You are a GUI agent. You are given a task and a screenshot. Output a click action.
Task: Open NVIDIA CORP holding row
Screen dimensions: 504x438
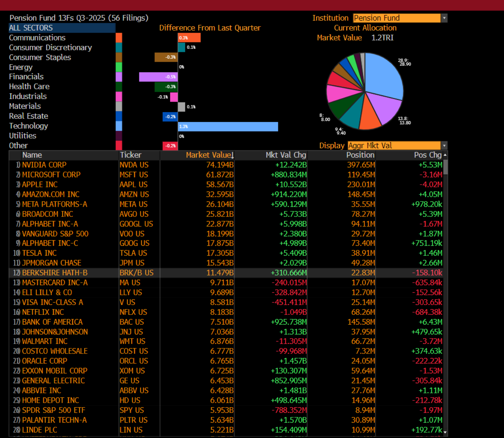44,165
